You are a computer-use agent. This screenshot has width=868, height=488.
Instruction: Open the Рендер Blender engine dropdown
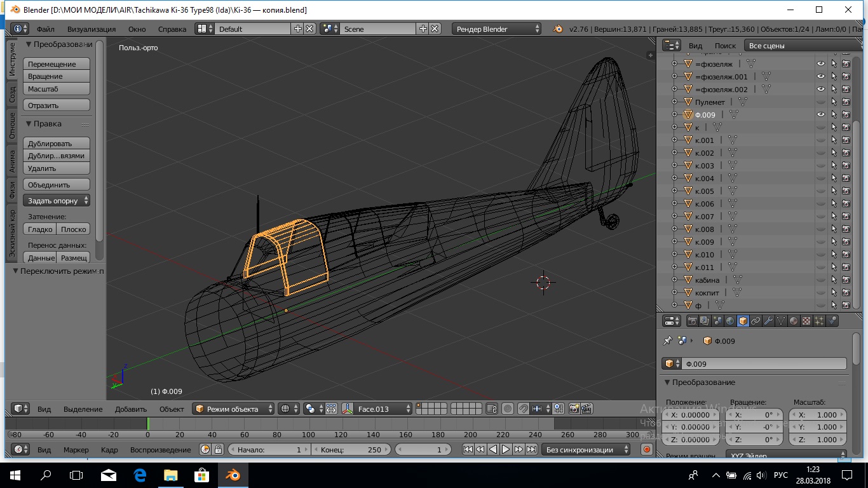[498, 29]
